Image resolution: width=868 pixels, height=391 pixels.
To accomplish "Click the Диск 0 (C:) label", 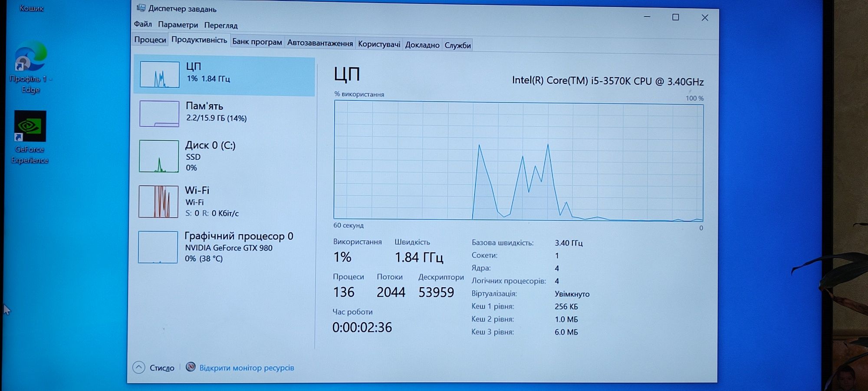I will 210,145.
